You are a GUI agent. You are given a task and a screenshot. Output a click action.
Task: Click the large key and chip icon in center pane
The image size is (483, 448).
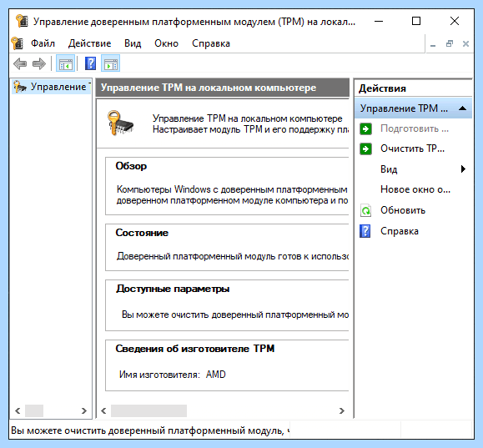[120, 123]
